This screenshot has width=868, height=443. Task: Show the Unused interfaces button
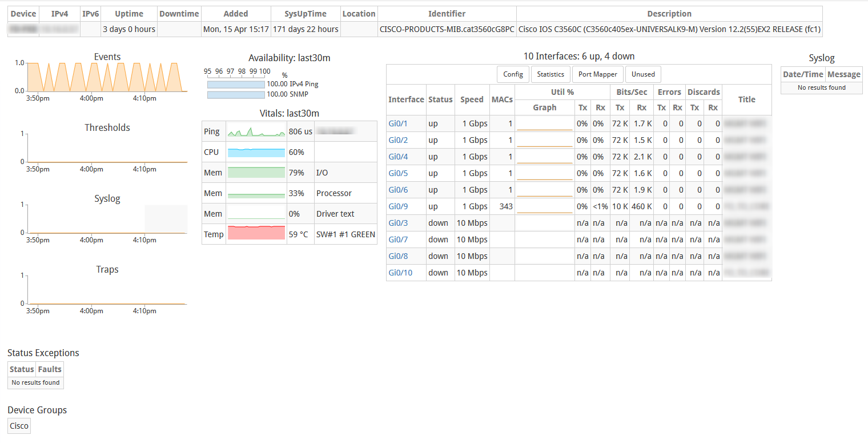tap(643, 74)
